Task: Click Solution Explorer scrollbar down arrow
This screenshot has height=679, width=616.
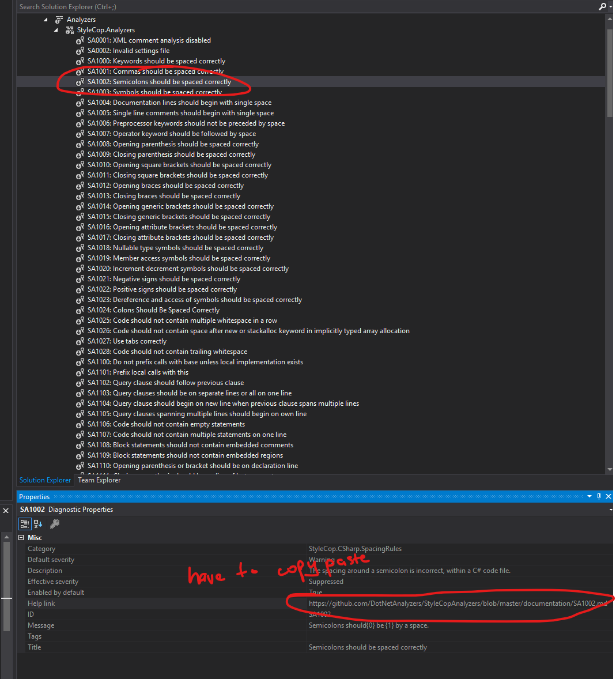Action: pos(610,469)
